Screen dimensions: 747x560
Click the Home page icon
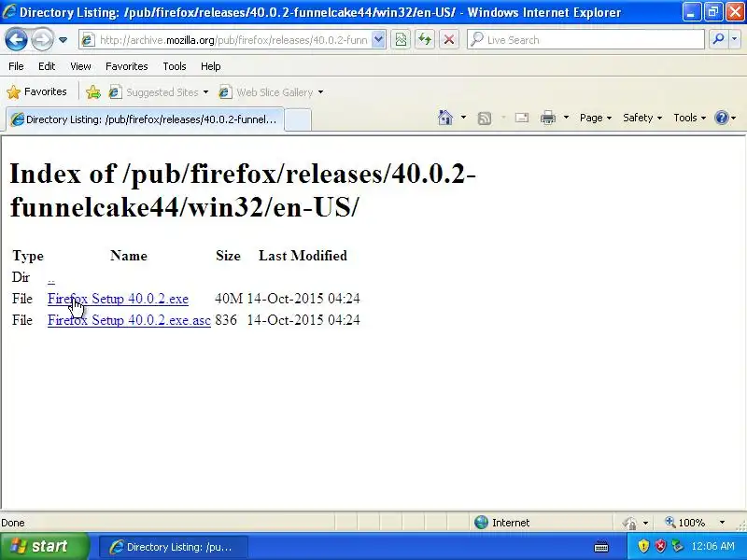click(445, 118)
